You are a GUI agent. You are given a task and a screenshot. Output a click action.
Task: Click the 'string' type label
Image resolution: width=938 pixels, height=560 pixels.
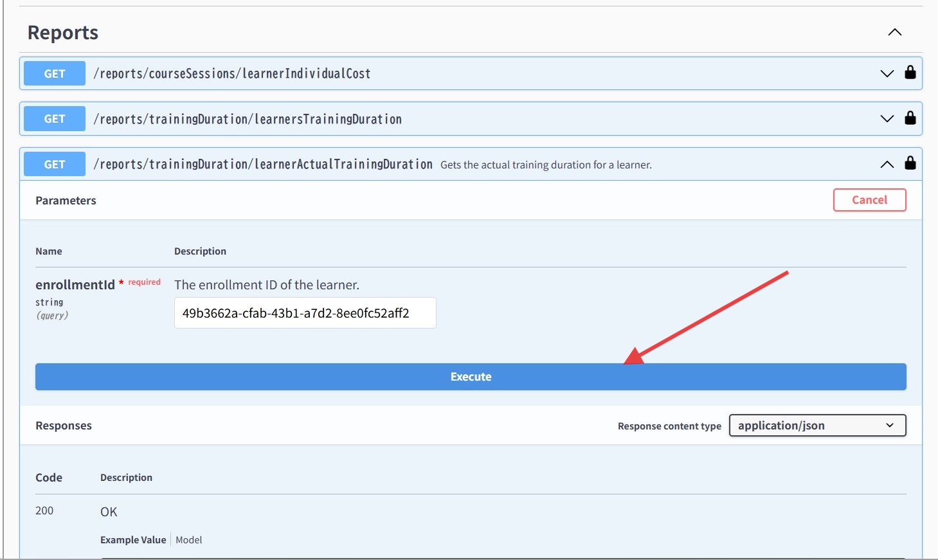pyautogui.click(x=50, y=302)
